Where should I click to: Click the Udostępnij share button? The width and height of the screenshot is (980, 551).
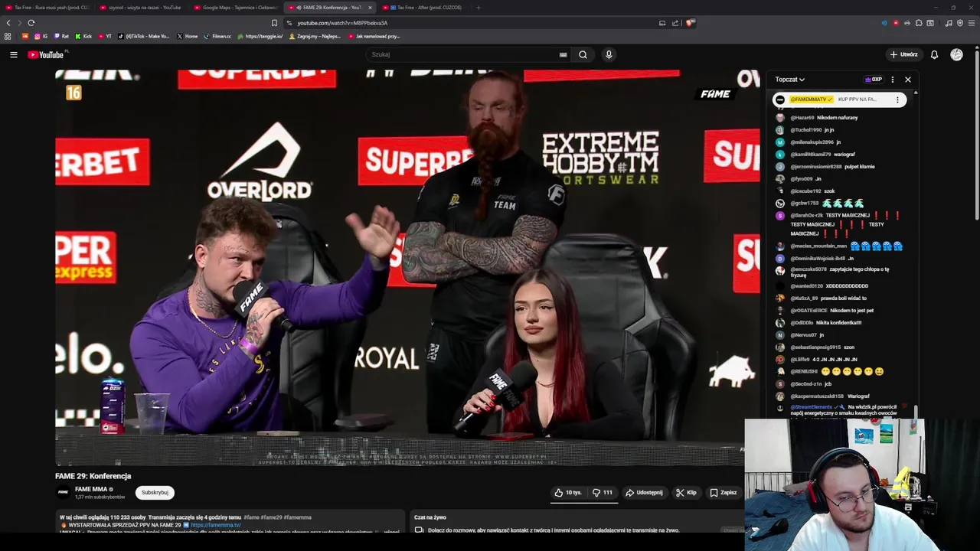[644, 493]
